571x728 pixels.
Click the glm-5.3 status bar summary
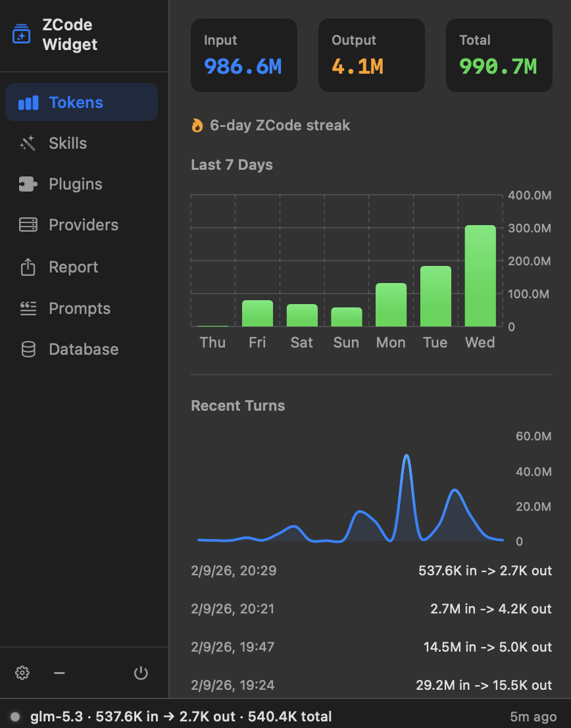pyautogui.click(x=181, y=716)
